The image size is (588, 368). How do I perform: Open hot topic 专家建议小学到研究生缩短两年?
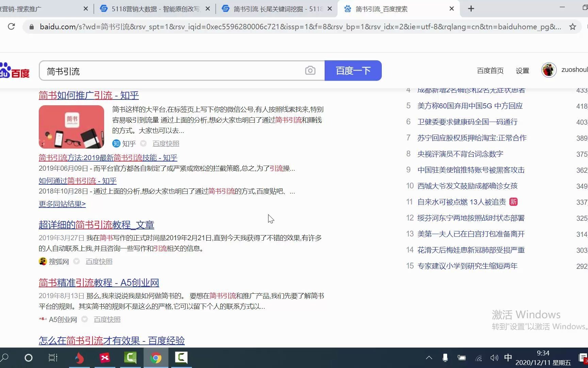[468, 266]
